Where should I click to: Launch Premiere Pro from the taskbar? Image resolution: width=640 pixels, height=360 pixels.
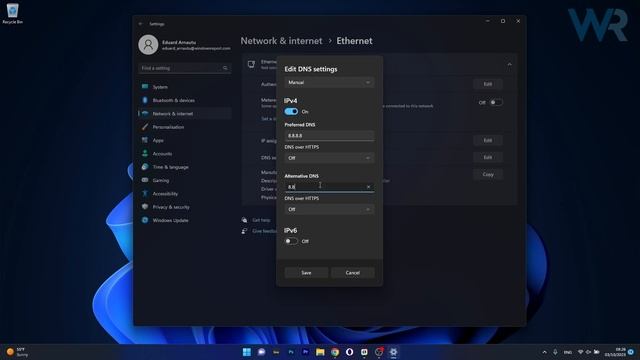[x=305, y=352]
